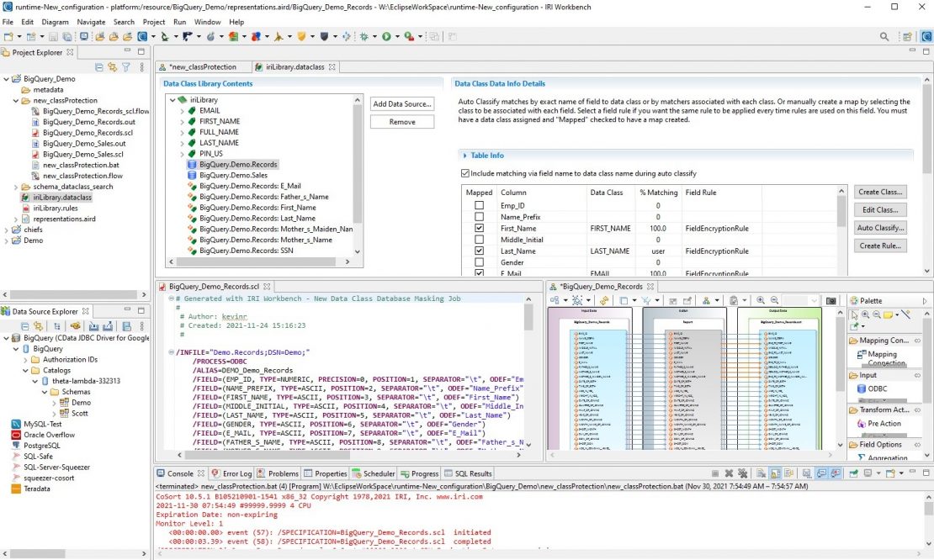Click the Create Class button
The width and height of the screenshot is (934, 560).
tap(880, 193)
